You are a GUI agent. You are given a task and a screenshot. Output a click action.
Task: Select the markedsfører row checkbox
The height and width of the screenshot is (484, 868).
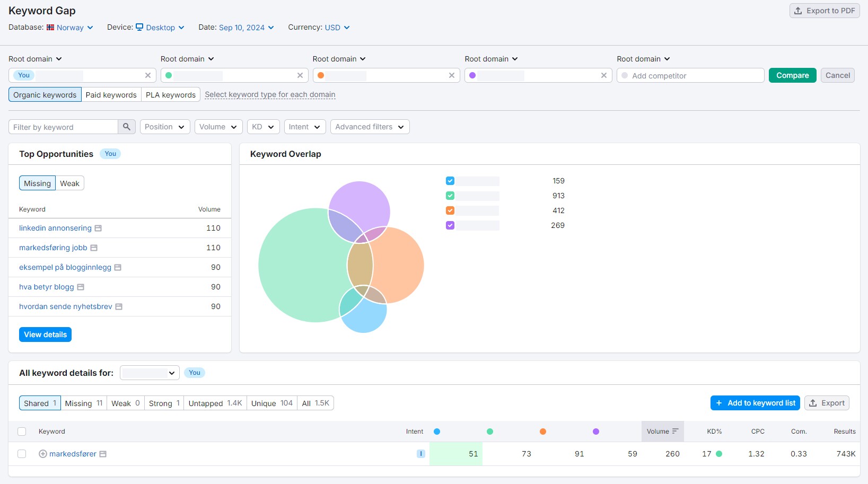pos(22,454)
